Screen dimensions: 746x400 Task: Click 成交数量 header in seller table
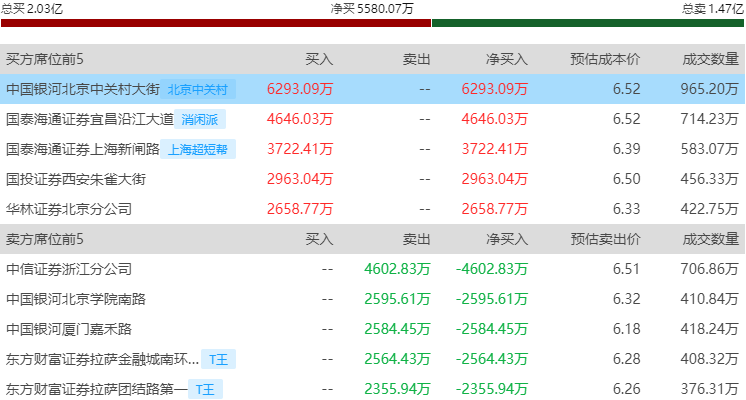(710, 239)
